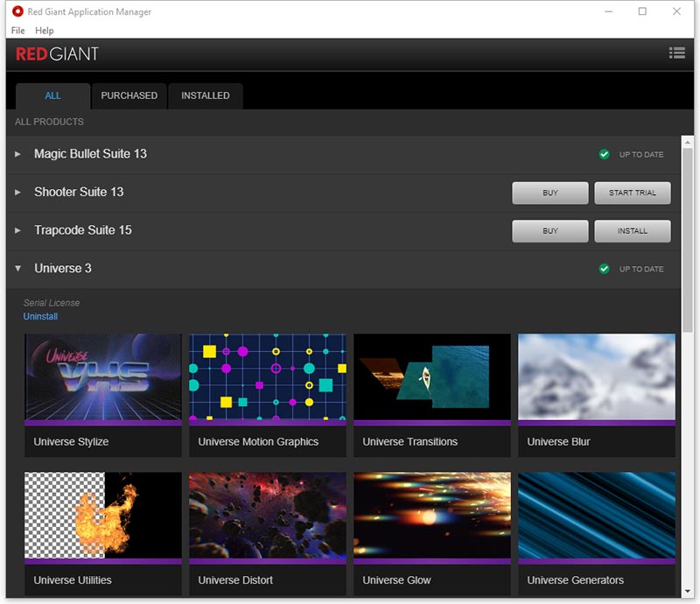Viewport: 700px width, 604px height.
Task: Click the Universe 3 title
Action: pyautogui.click(x=63, y=269)
